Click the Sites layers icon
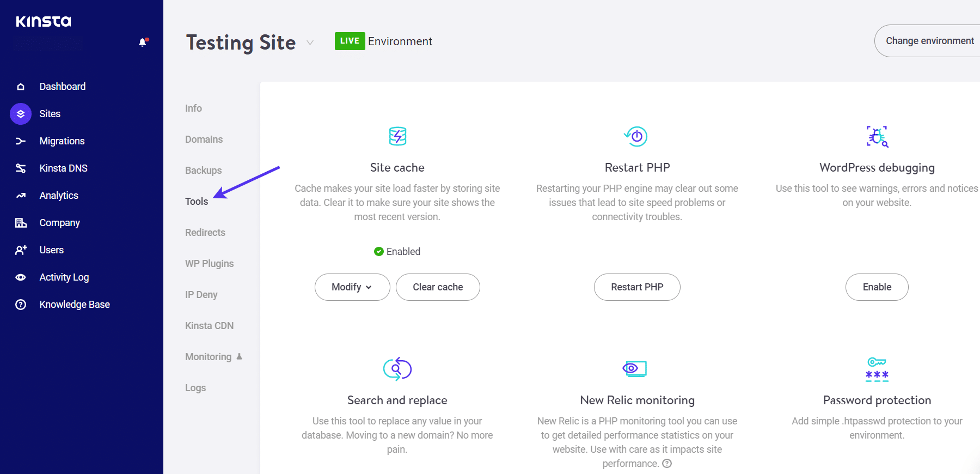Image resolution: width=980 pixels, height=474 pixels. pos(21,114)
